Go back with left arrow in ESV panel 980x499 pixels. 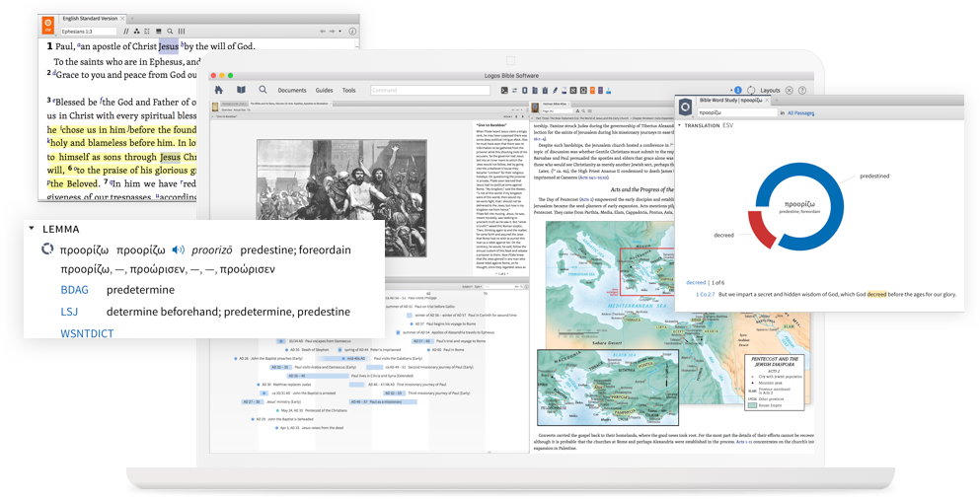point(323,32)
